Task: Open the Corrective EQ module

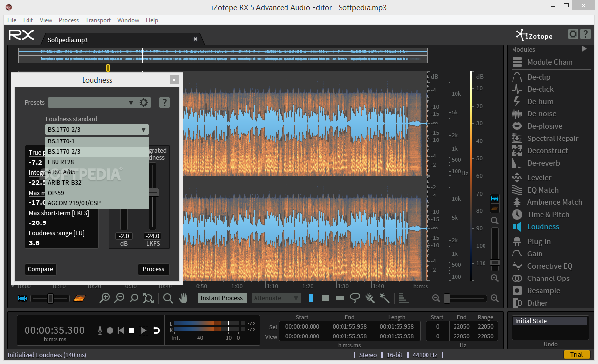Action: (x=550, y=266)
